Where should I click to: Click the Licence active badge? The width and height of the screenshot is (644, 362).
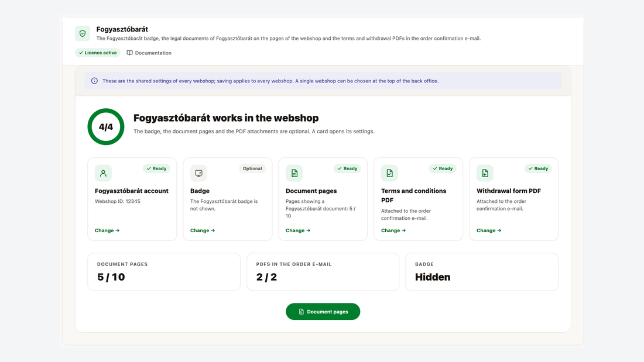98,53
